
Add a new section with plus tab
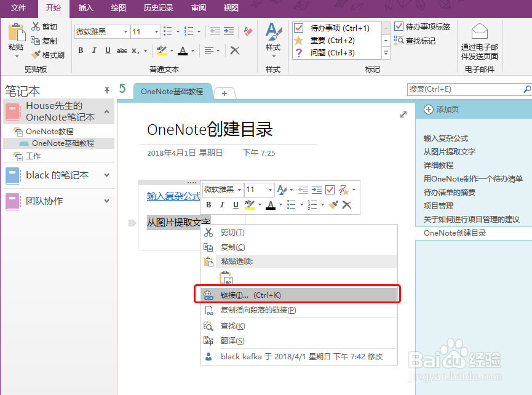(224, 94)
